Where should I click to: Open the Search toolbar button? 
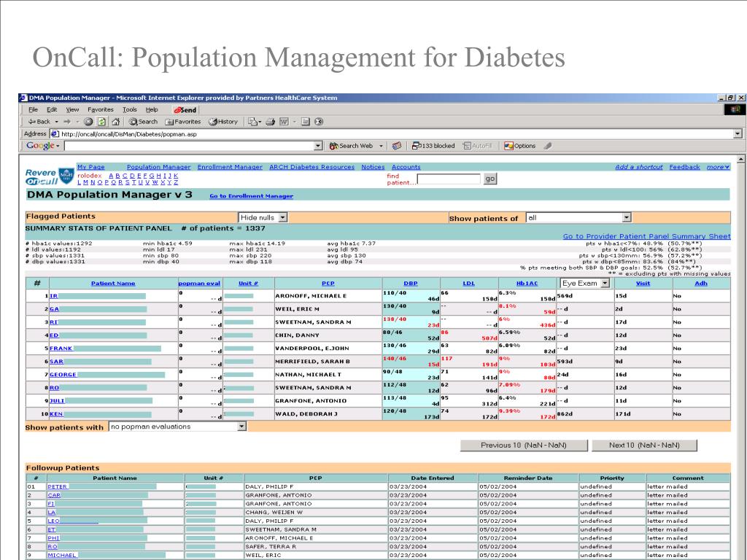[143, 122]
